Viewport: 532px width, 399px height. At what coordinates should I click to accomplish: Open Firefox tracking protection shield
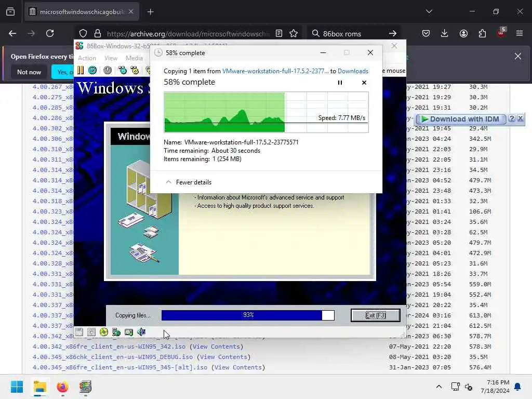(83, 33)
